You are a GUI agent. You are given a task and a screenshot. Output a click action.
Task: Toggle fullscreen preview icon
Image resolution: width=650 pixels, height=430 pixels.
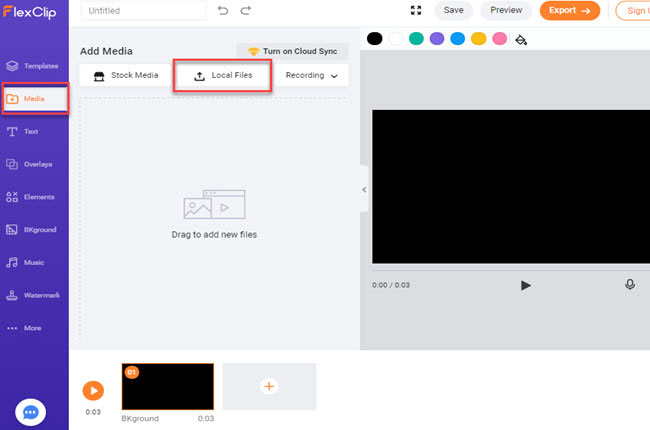(x=417, y=10)
